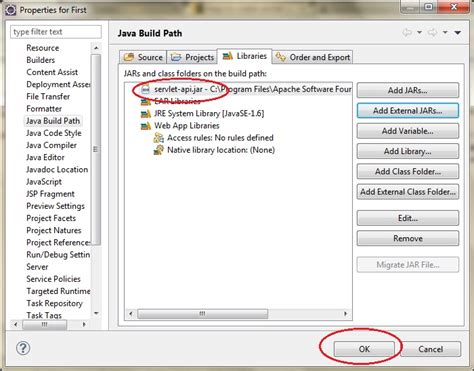474x371 pixels.
Task: Select Preview Settings in the tree
Action: [x=55, y=206]
